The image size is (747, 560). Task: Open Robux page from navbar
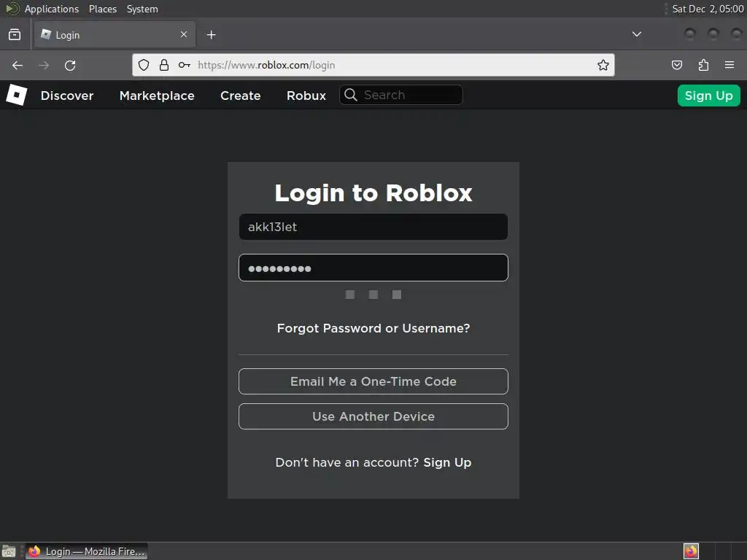pyautogui.click(x=306, y=96)
